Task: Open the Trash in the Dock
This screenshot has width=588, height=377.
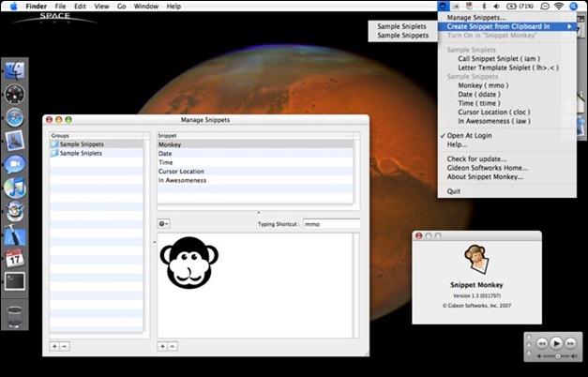Action: [14, 315]
